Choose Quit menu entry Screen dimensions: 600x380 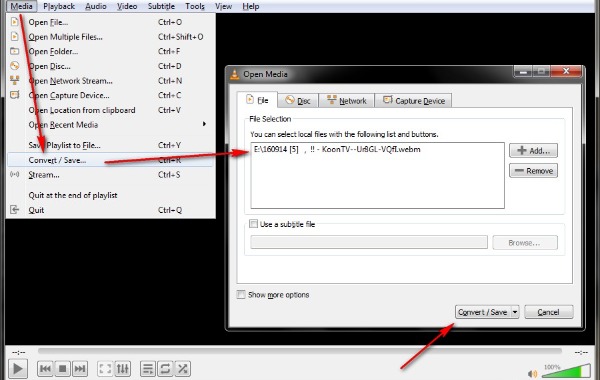click(x=111, y=210)
